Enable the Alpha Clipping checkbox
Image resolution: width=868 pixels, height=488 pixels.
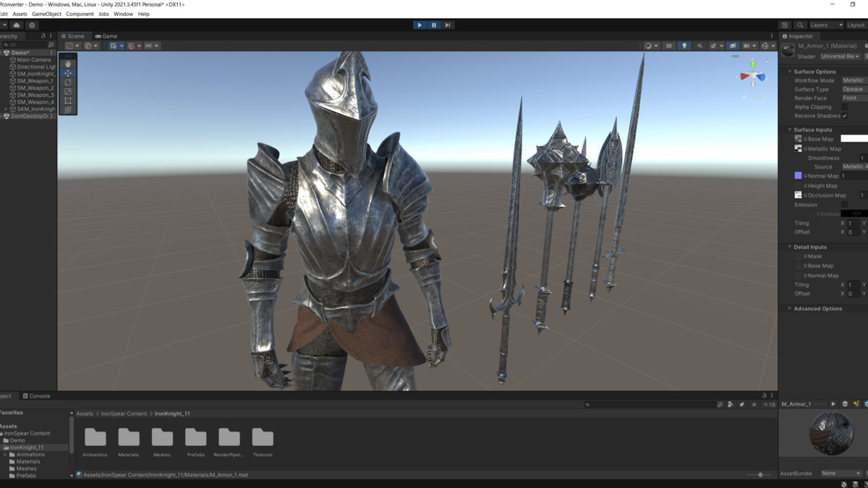point(844,107)
